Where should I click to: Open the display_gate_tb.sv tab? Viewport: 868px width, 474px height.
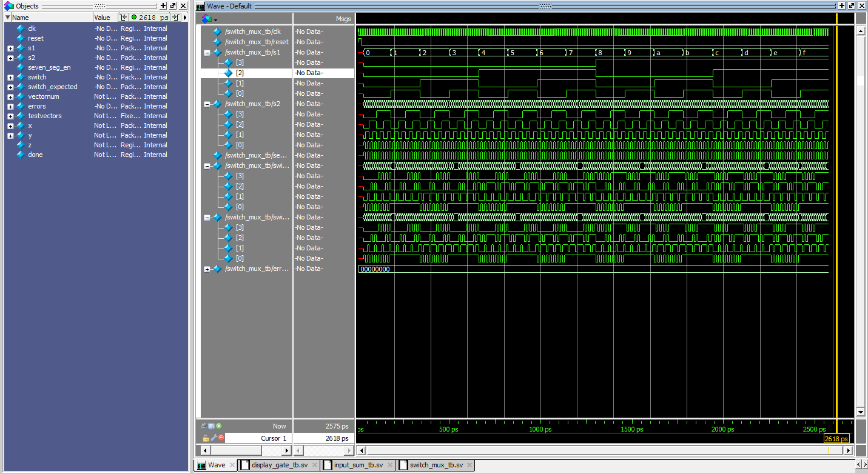[280, 466]
